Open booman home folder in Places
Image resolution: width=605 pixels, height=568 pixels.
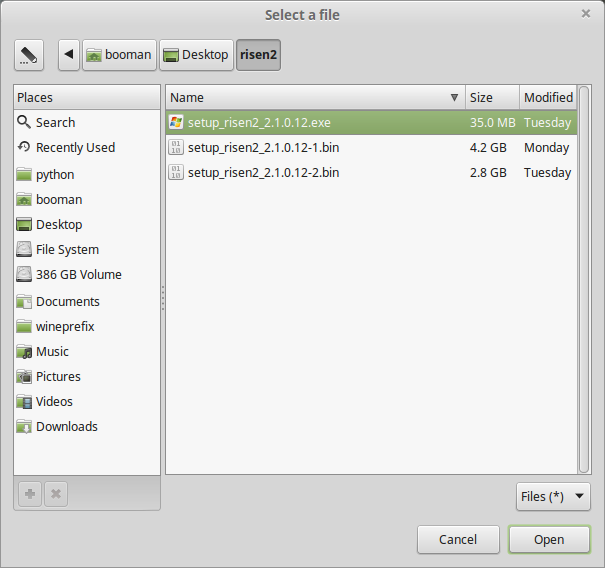tap(87, 199)
